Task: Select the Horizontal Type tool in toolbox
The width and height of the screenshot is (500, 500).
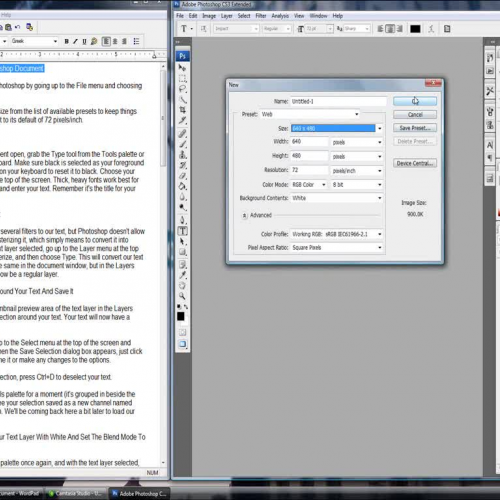Action: click(182, 231)
